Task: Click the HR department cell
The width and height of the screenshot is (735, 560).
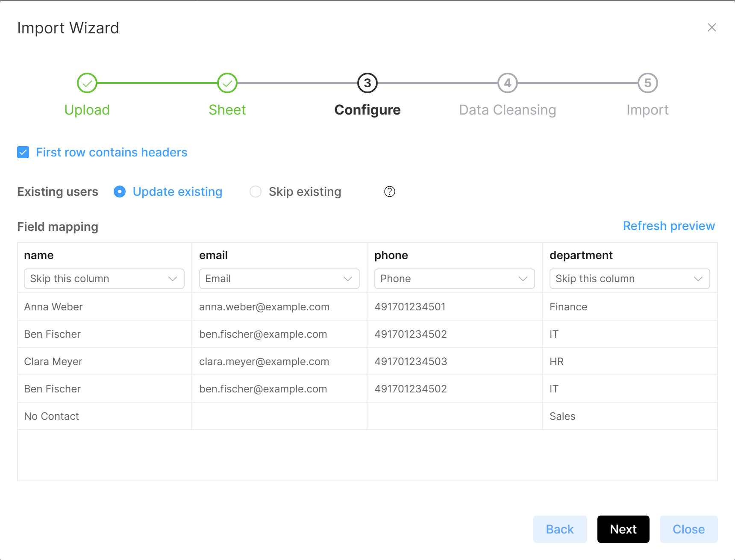Action: click(630, 362)
